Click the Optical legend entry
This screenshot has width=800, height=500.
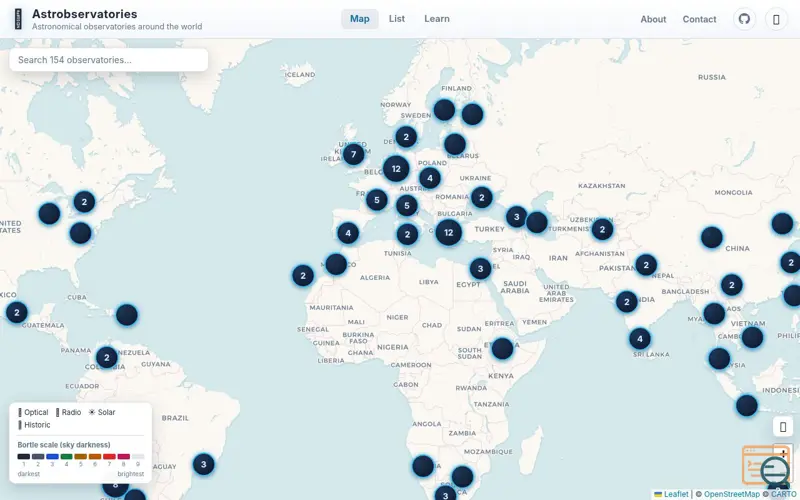tap(33, 412)
